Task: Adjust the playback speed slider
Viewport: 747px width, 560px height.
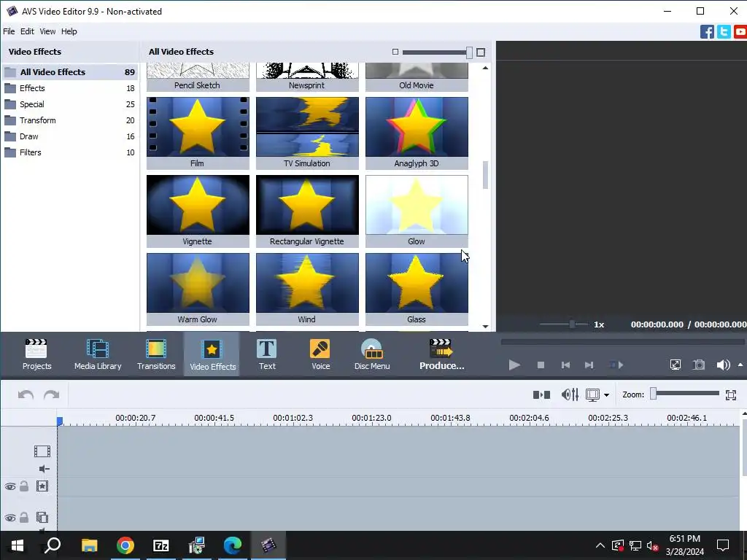Action: 572,324
